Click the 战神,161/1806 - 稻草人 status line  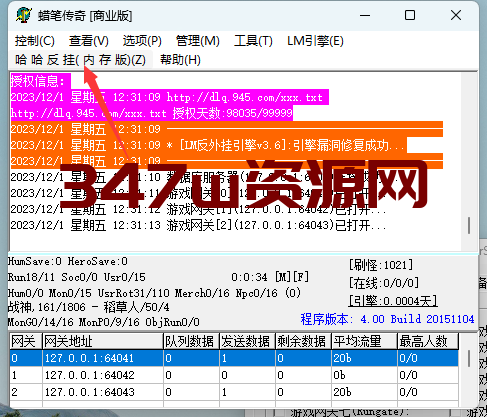[x=89, y=307]
